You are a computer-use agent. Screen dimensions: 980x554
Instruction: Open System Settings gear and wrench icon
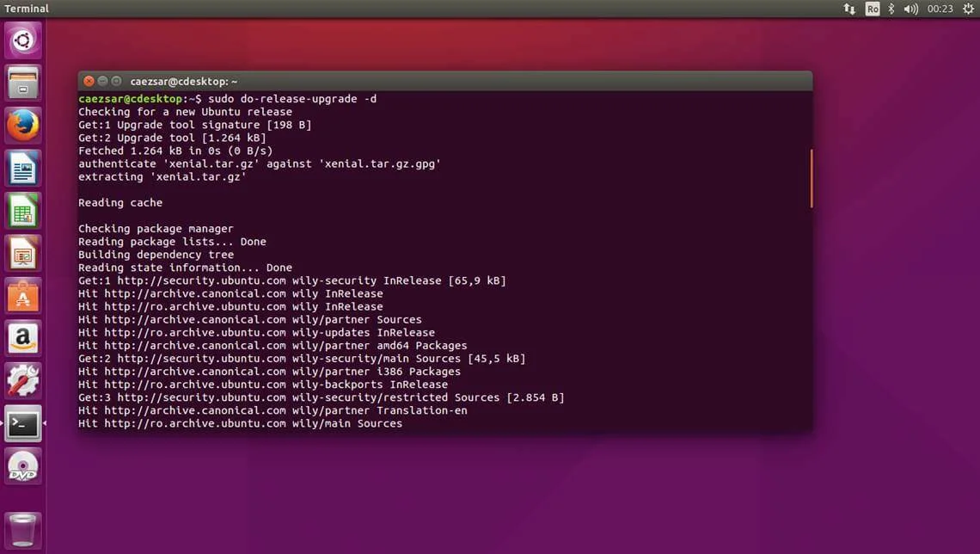point(23,381)
